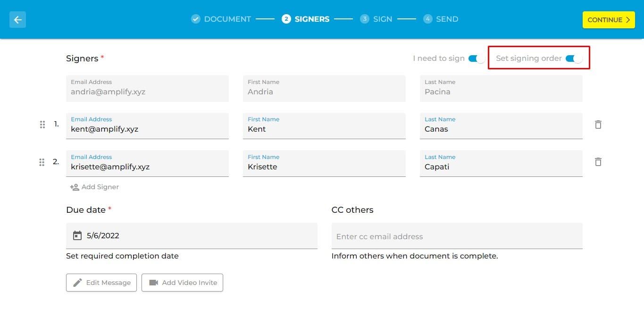This screenshot has height=309, width=644.
Task: Click 'Set required completion date' hint text
Action: tap(122, 256)
